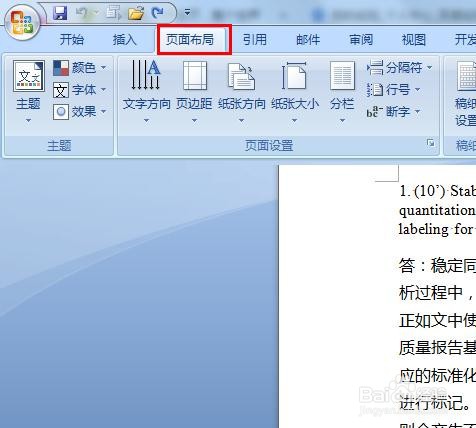Open the 行号 line numbers menu
This screenshot has height=428, width=476.
(394, 90)
